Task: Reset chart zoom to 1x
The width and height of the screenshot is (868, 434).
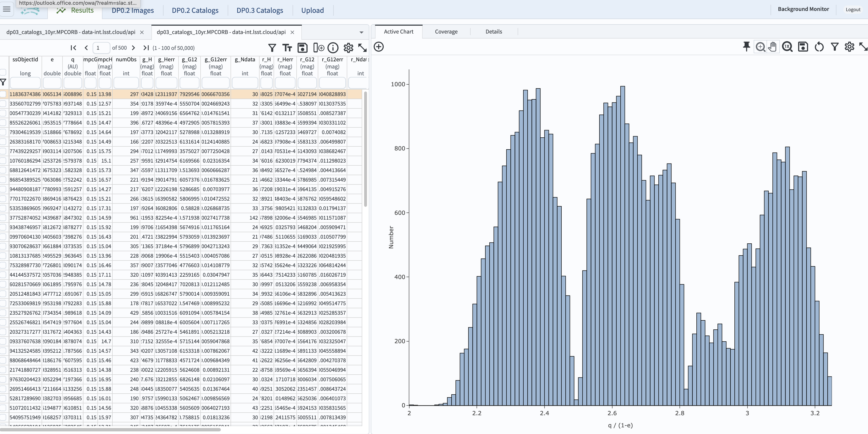Action: click(787, 47)
